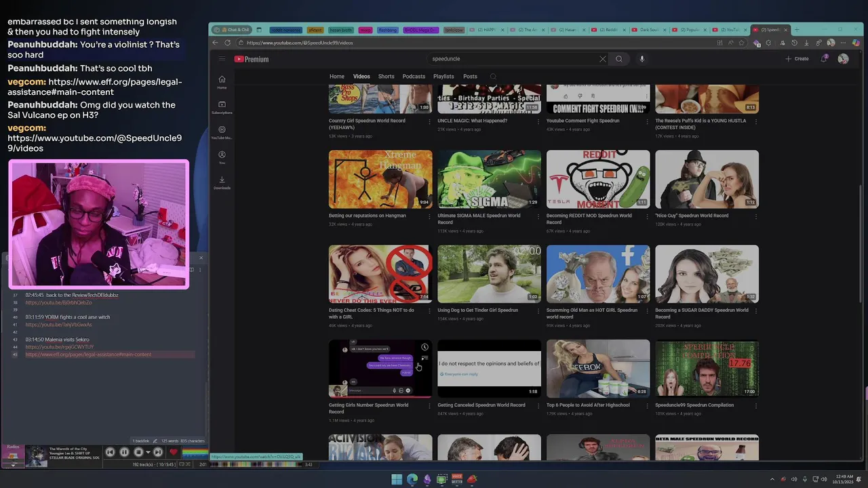Viewport: 868px width, 488px height.
Task: Select the channel Videos tab
Action: pos(361,77)
